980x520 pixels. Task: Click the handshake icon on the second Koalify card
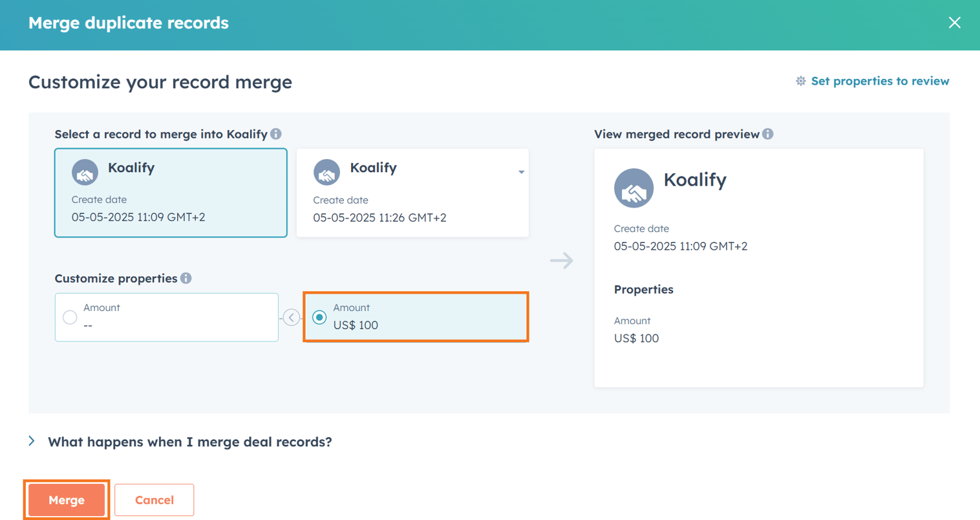coord(327,171)
